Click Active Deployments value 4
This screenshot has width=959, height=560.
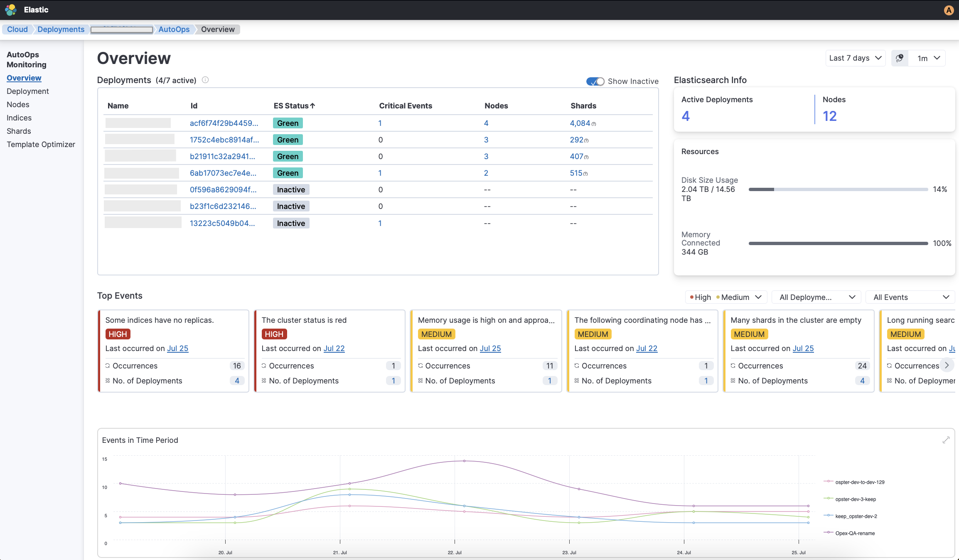pyautogui.click(x=686, y=116)
